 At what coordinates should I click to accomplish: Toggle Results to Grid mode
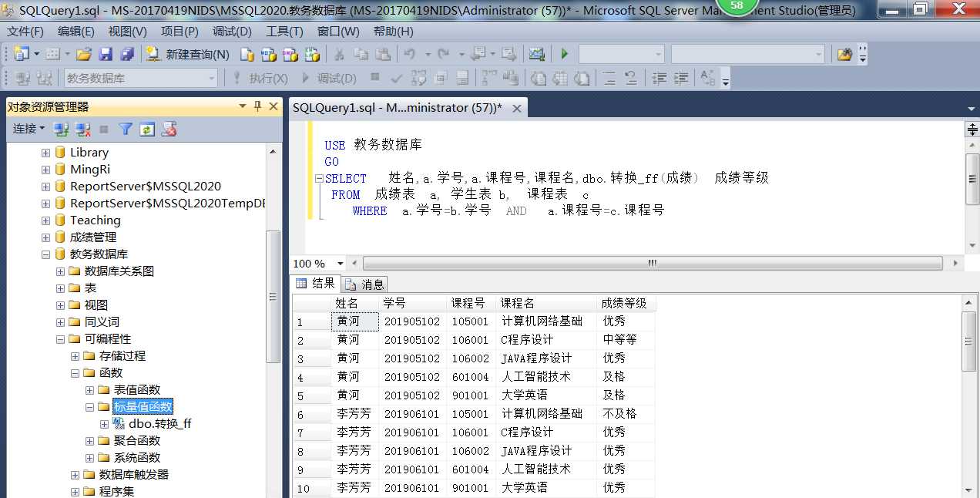[x=559, y=78]
